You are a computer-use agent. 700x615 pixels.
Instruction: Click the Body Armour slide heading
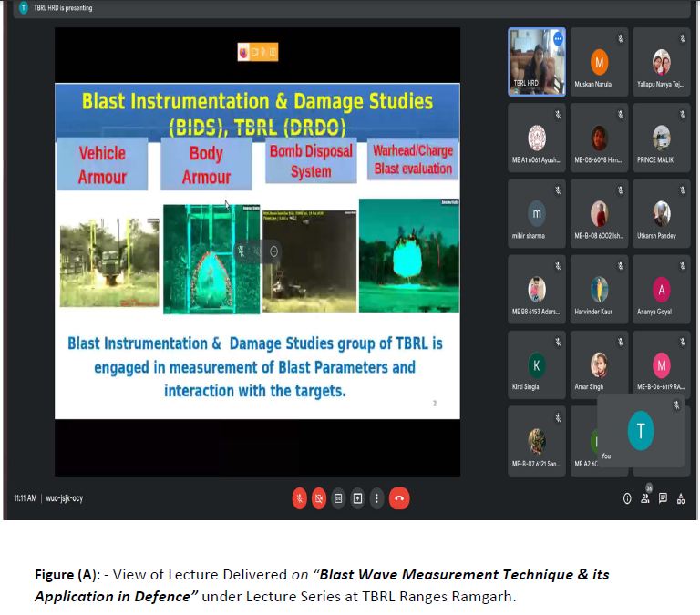(206, 165)
